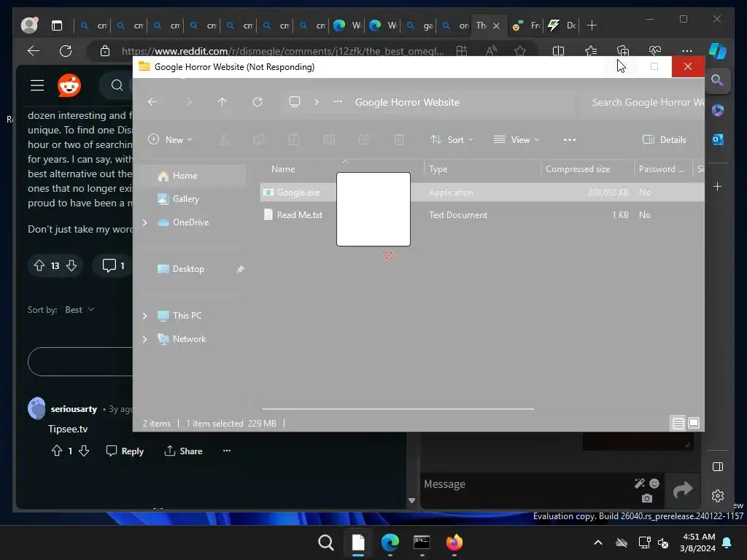Open Reddit Sort by Best dropdown
This screenshot has width=747, height=560.
click(x=80, y=310)
